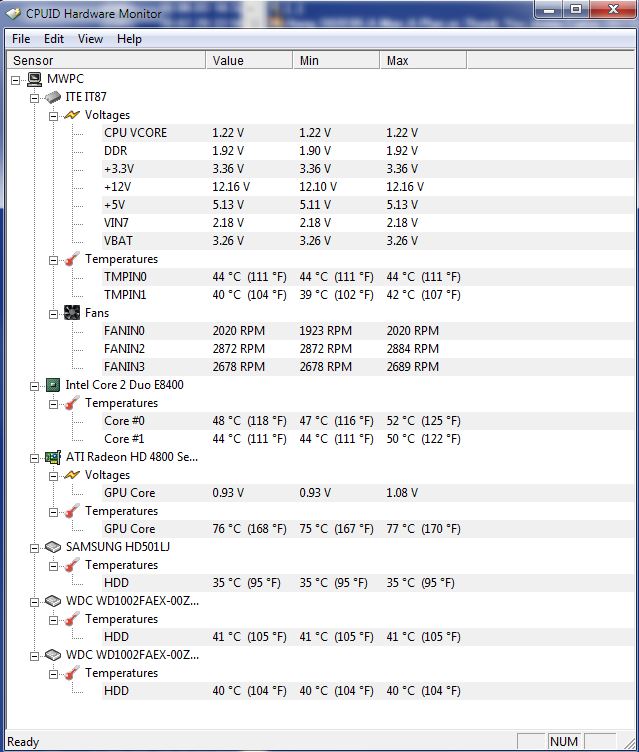Click the Value column header

pyautogui.click(x=249, y=61)
